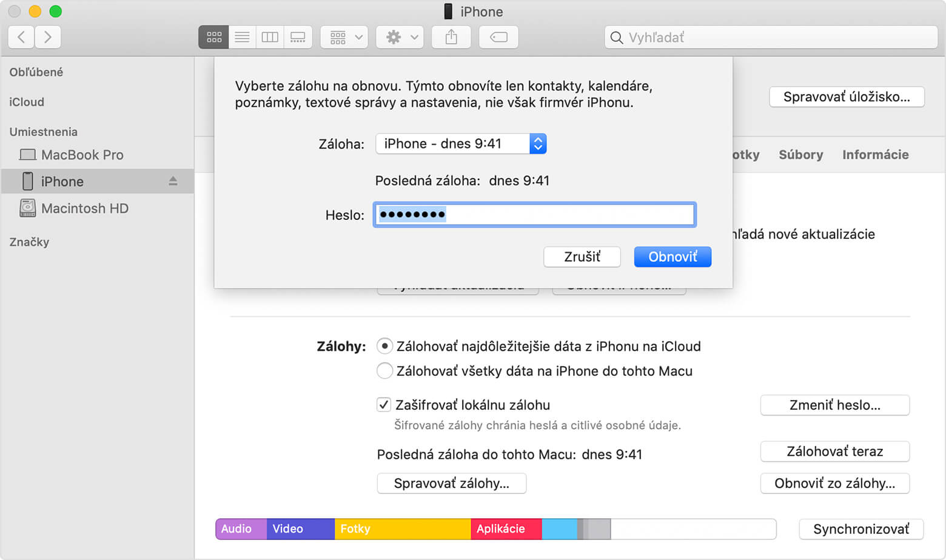Select Macintosh HD in the sidebar
The height and width of the screenshot is (560, 946).
[97, 208]
